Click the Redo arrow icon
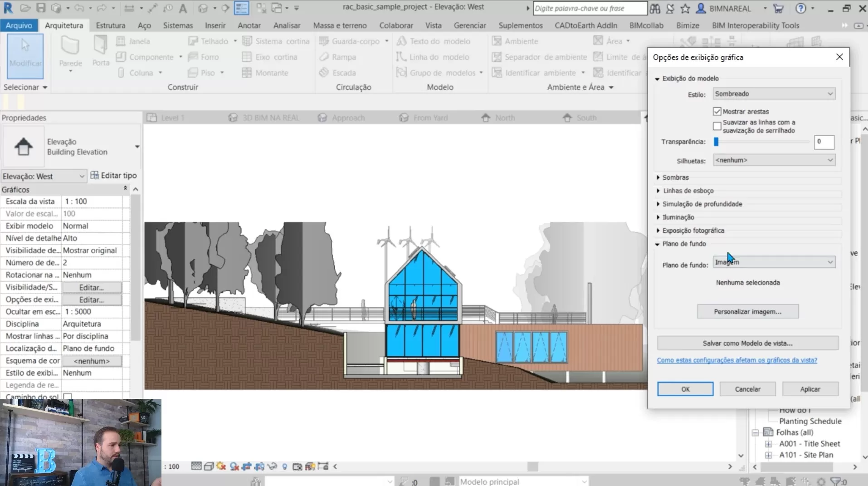The image size is (868, 486). (102, 8)
